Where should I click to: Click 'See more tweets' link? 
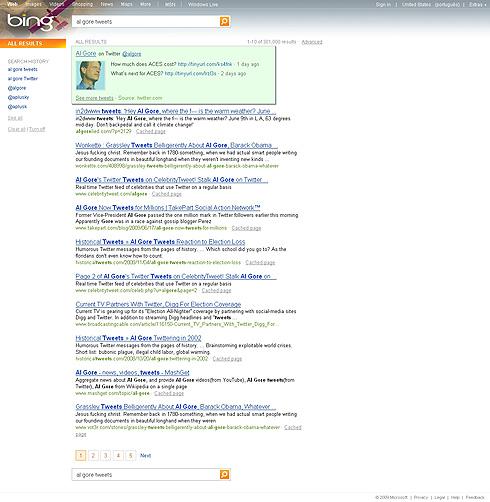pos(94,98)
